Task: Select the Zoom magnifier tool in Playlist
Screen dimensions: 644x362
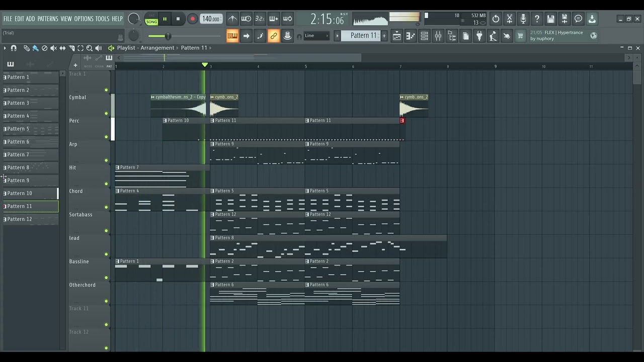Action: 90,48
